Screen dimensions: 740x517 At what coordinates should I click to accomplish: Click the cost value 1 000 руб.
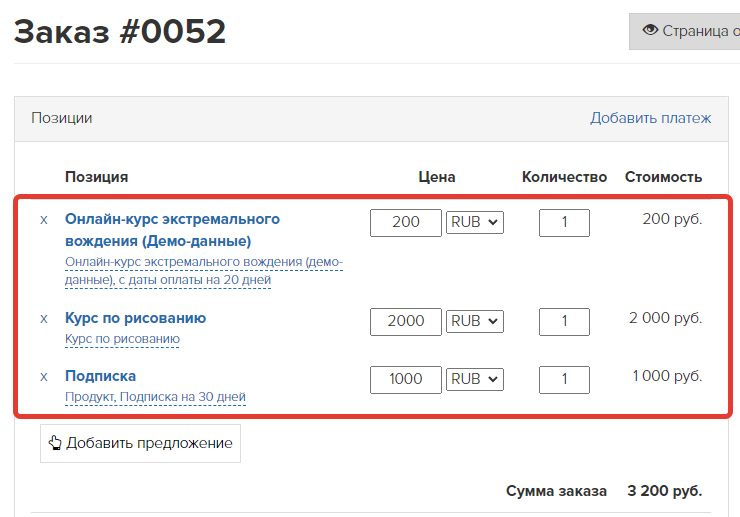[667, 376]
